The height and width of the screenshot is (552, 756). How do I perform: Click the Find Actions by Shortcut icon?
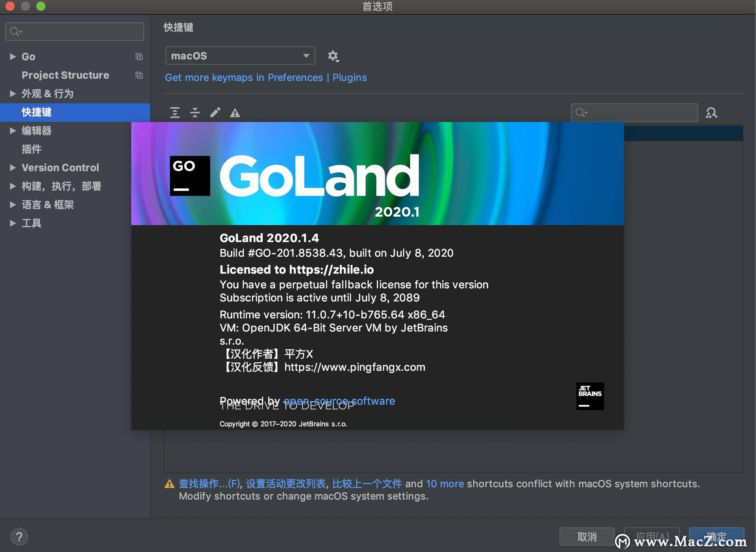(711, 113)
